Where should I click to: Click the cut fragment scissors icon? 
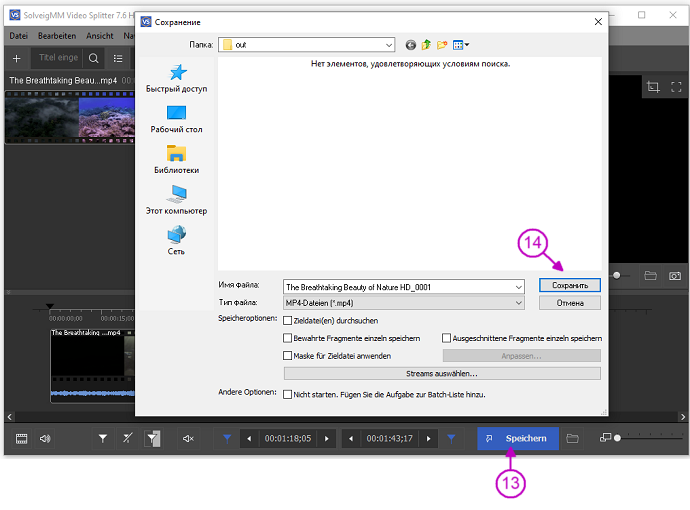tap(128, 438)
